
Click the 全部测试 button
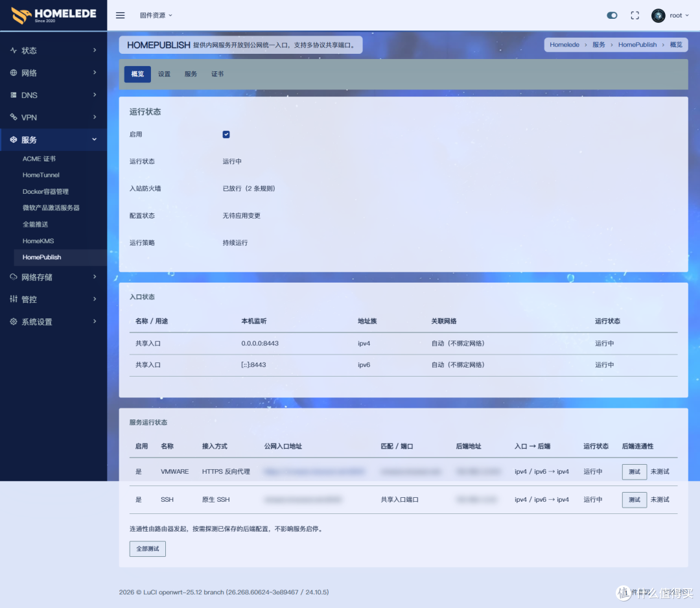pyautogui.click(x=147, y=549)
